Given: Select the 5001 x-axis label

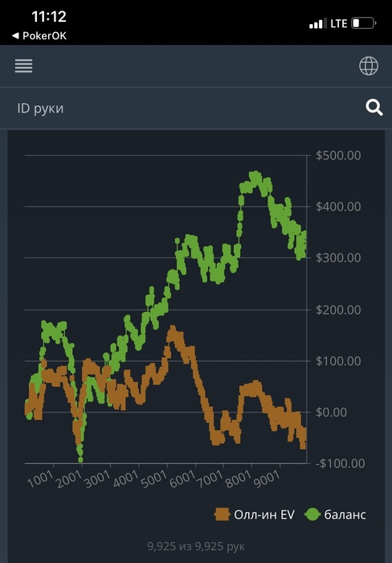Looking at the screenshot, I should click(x=154, y=479).
